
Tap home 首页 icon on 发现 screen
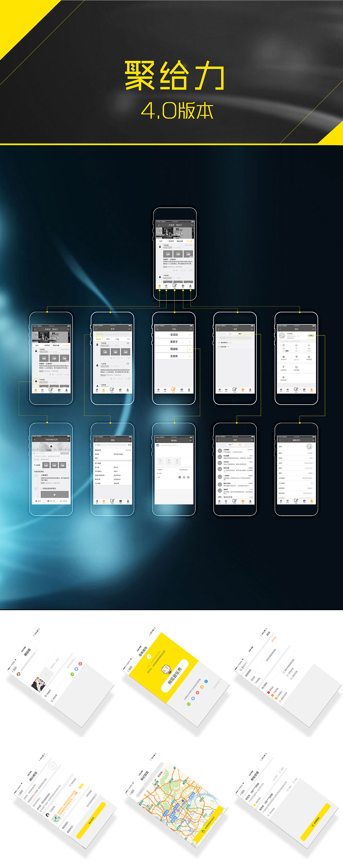click(97, 390)
